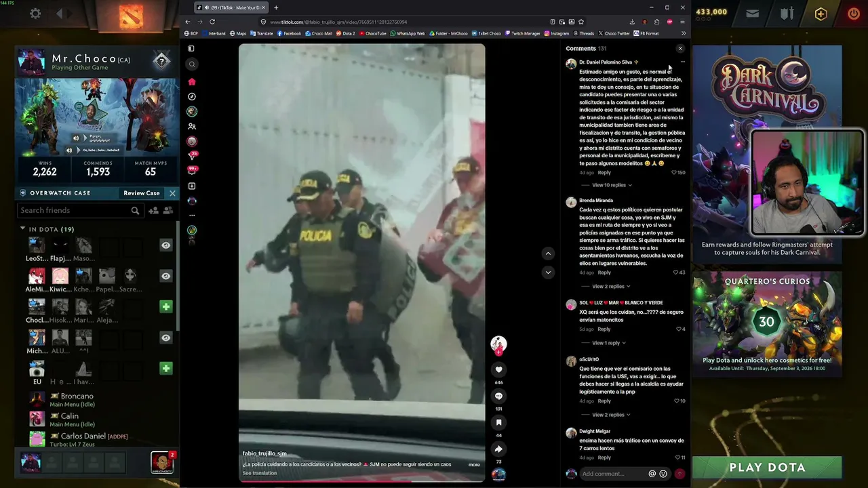Viewport: 868px width, 488px height.
Task: Insert mention with @ icon
Action: tap(652, 474)
